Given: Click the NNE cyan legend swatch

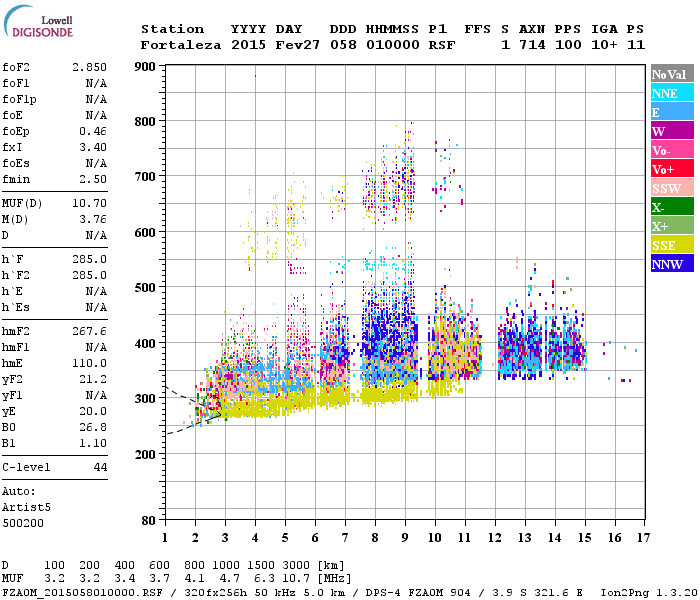Looking at the screenshot, I should [668, 93].
